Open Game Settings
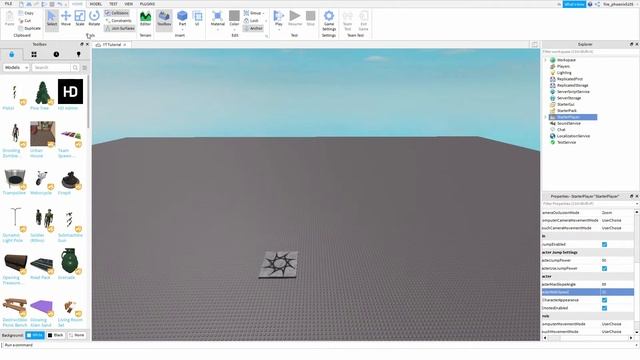The height and width of the screenshot is (360, 640). (x=329, y=20)
